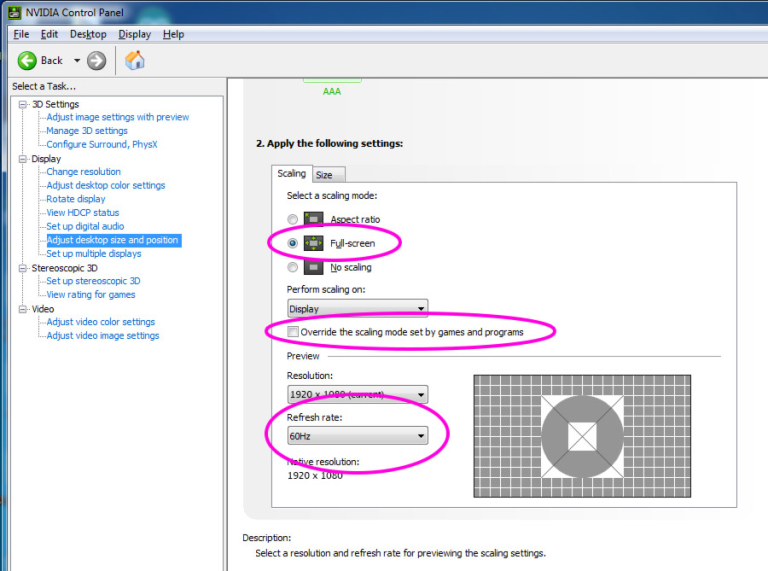Image resolution: width=768 pixels, height=571 pixels.
Task: Open the Resolution dropdown
Action: coord(357,394)
